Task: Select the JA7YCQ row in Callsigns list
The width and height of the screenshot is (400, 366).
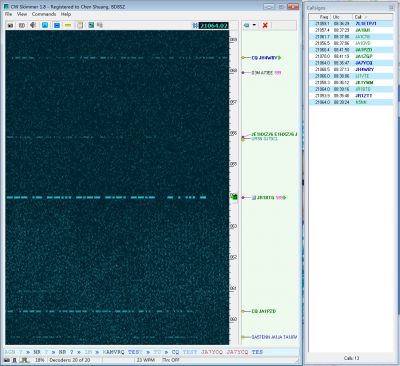Action: pos(351,63)
